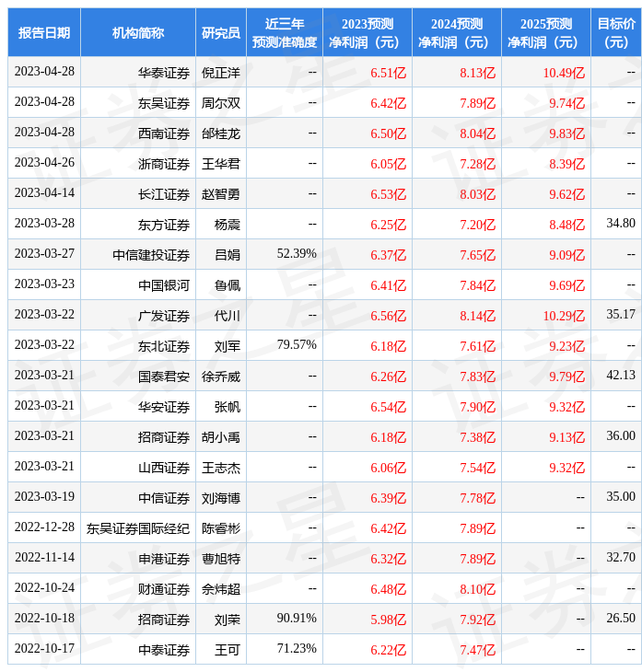Click the 10.49亿 forecast value
642x672 pixels.
click(x=564, y=73)
